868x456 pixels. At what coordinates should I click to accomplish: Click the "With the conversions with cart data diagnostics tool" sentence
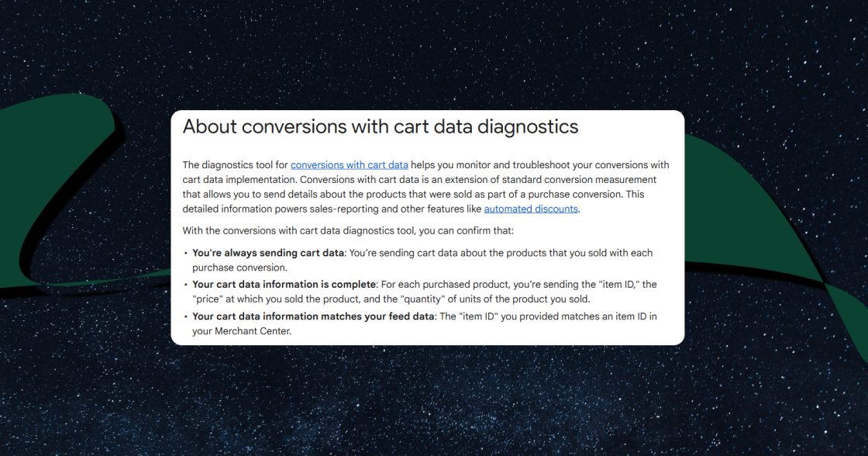(x=348, y=230)
